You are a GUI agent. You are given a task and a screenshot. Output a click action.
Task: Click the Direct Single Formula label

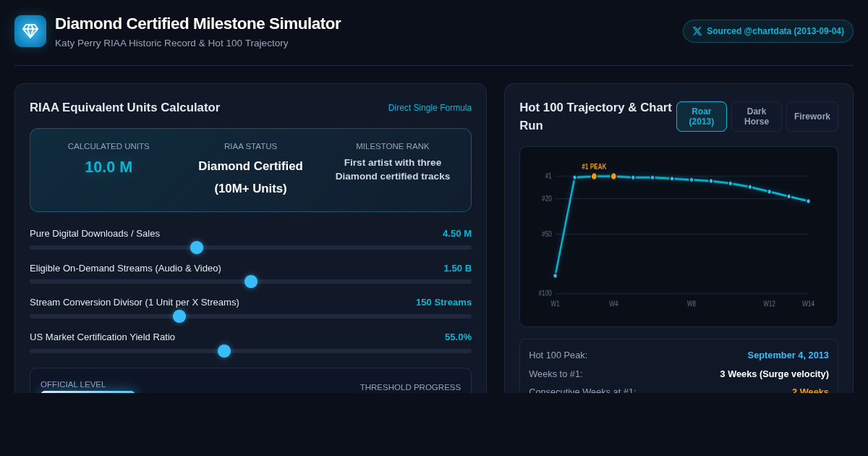point(430,108)
